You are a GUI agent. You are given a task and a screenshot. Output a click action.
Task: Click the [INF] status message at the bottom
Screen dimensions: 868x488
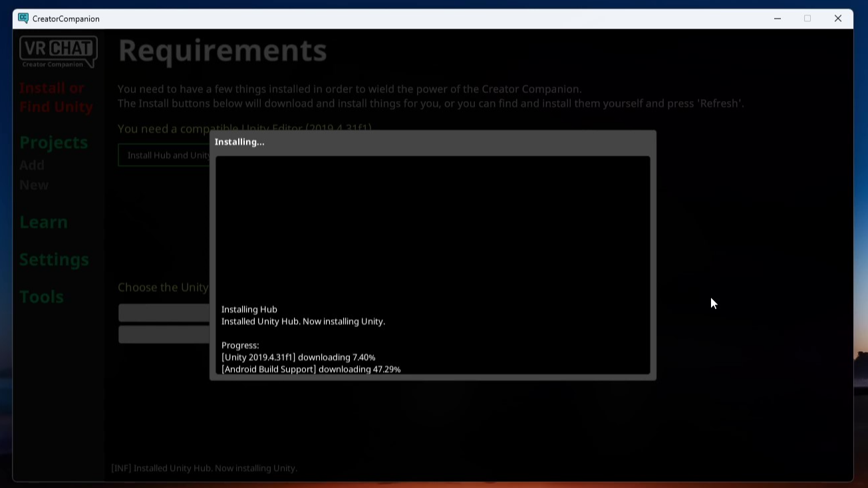pyautogui.click(x=204, y=468)
